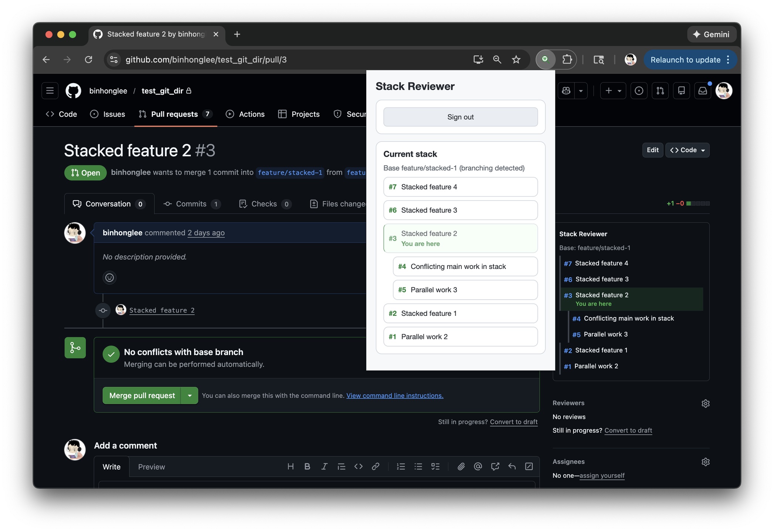Insert a task list in the comment
774x532 pixels.
tap(435, 466)
